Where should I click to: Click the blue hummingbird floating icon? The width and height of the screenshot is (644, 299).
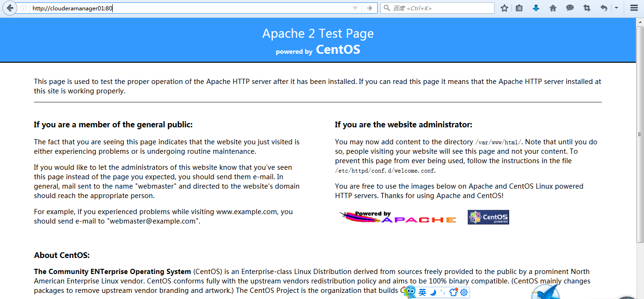coord(545,292)
